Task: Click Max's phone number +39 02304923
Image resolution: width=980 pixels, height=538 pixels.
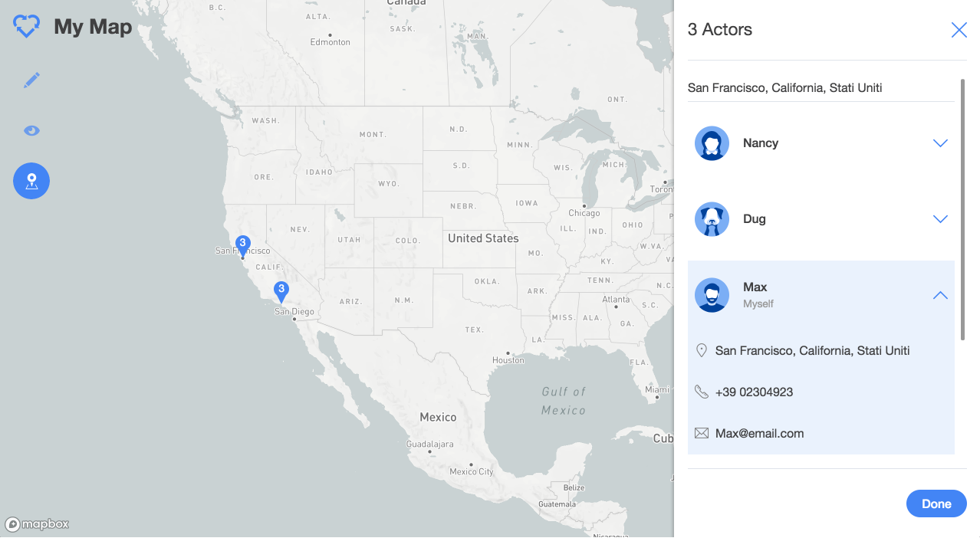Action: (754, 392)
